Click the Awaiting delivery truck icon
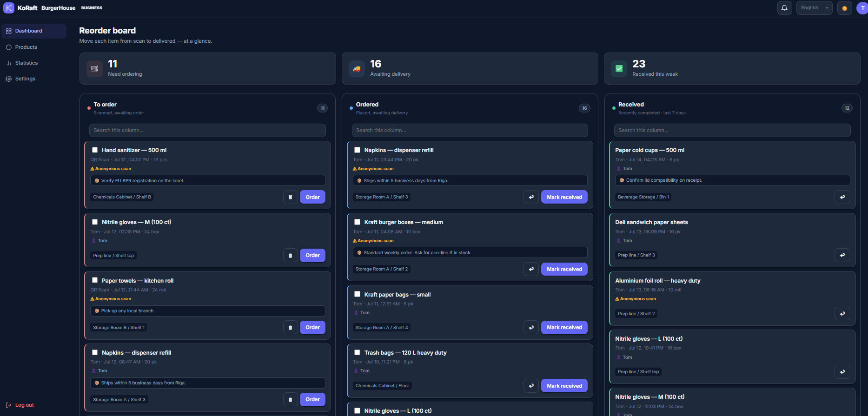Screen dimensions: 868x416 357,69
